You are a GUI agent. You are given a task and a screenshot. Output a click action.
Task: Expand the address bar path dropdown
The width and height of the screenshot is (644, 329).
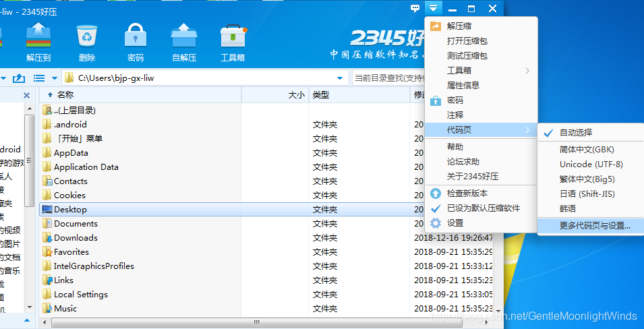[340, 78]
